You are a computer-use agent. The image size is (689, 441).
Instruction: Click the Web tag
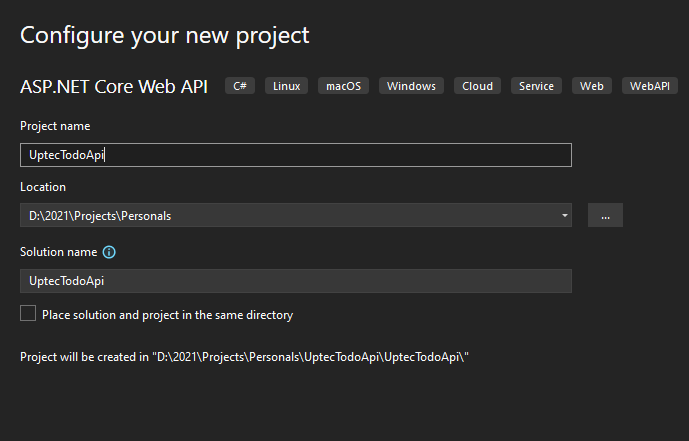point(592,86)
